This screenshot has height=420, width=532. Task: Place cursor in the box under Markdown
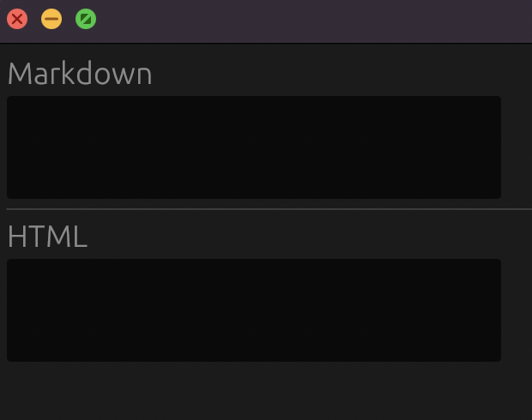pos(254,147)
